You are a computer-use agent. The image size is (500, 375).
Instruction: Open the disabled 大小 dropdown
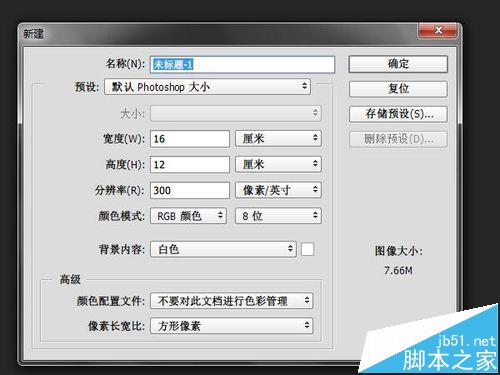pyautogui.click(x=236, y=113)
